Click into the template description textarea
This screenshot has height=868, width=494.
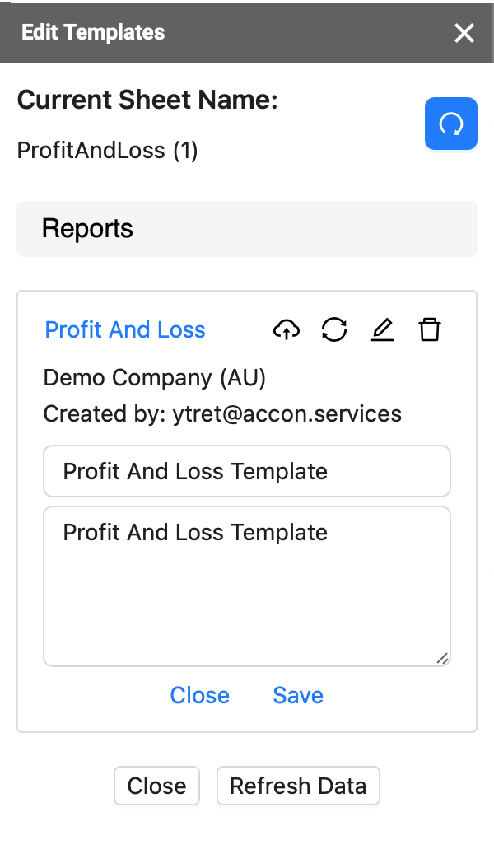[x=247, y=586]
